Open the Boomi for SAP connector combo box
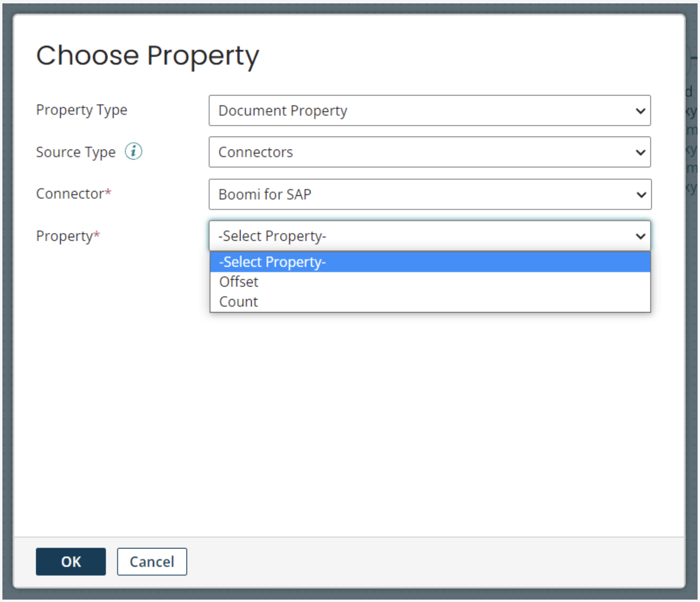The image size is (700, 602). click(424, 194)
